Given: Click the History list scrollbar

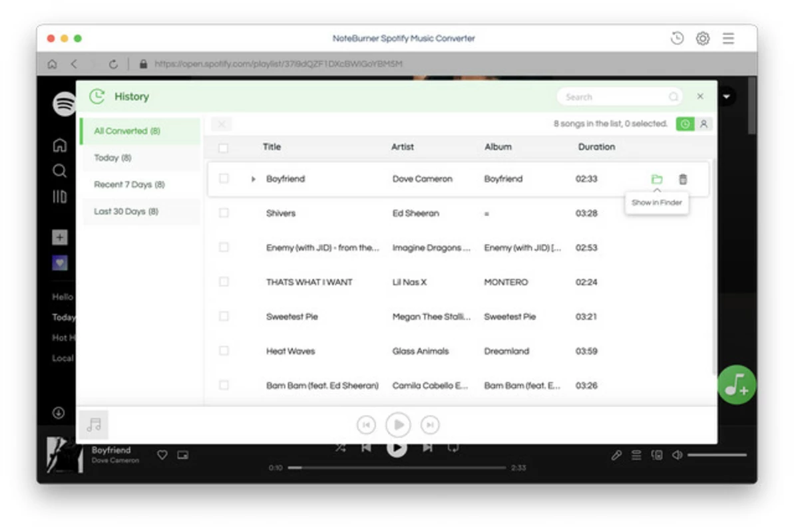Looking at the screenshot, I should click(713, 268).
